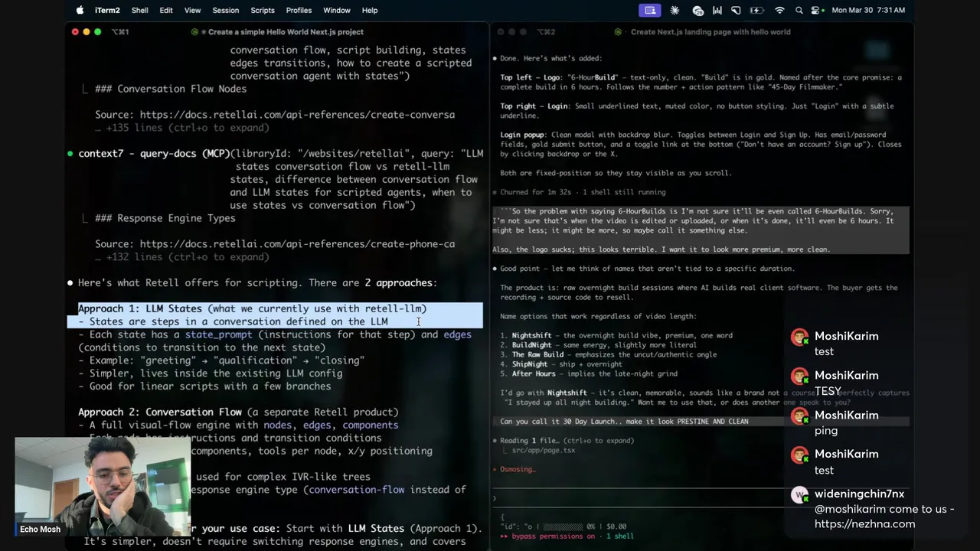Click the '### Conversation Flow Nodes' line

pos(171,89)
